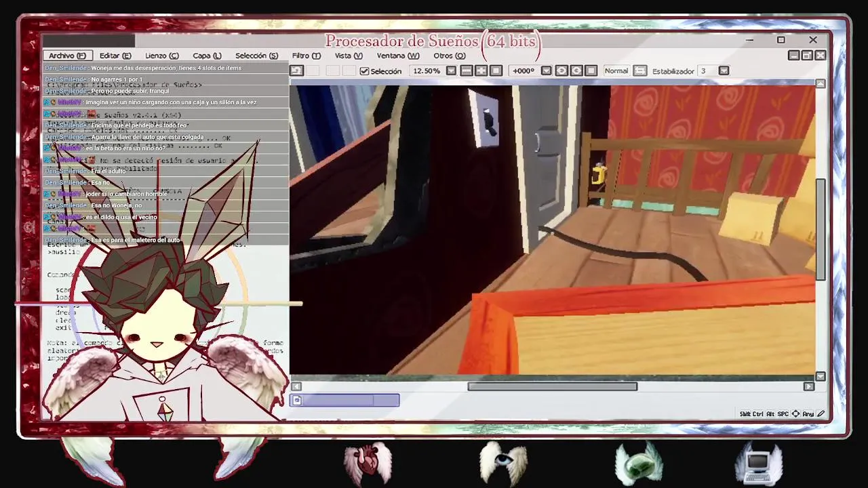868x488 pixels.
Task: Open the Ventana menu
Action: click(397, 56)
